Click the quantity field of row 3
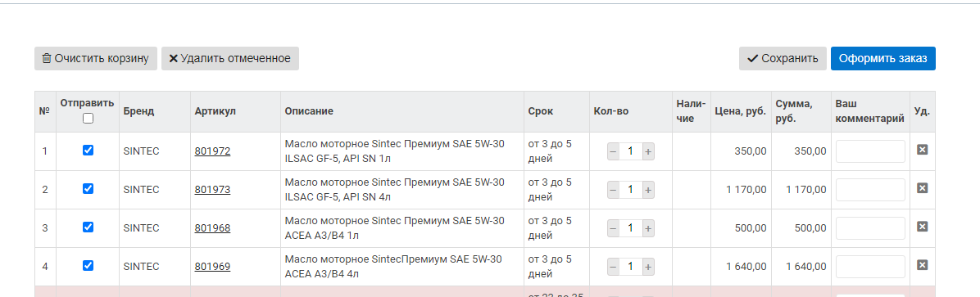The image size is (980, 297). coord(631,228)
